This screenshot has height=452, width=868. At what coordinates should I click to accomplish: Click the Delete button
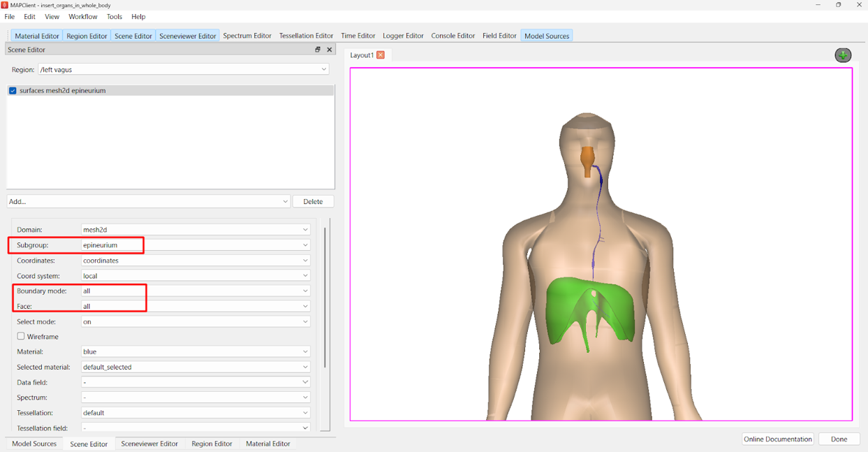pos(313,202)
